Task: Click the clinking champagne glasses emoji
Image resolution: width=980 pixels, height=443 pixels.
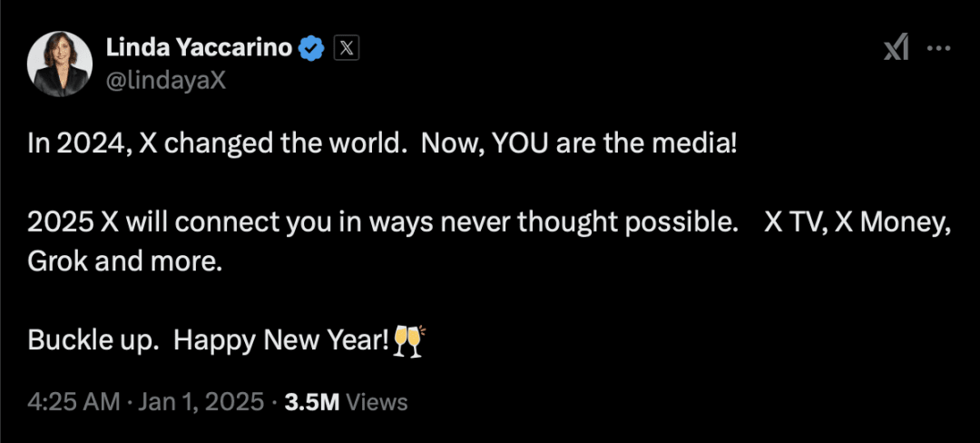Action: pyautogui.click(x=408, y=340)
